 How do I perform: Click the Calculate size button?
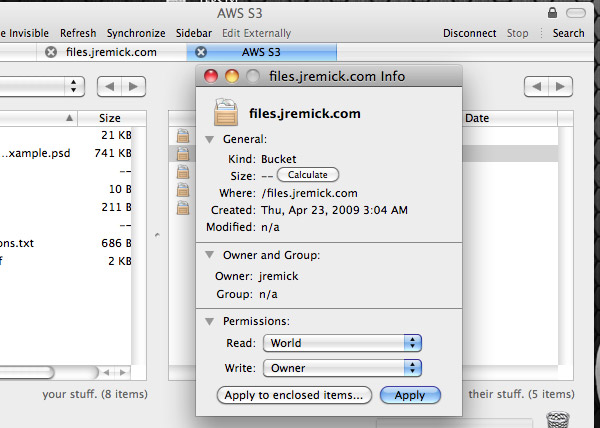[x=308, y=175]
